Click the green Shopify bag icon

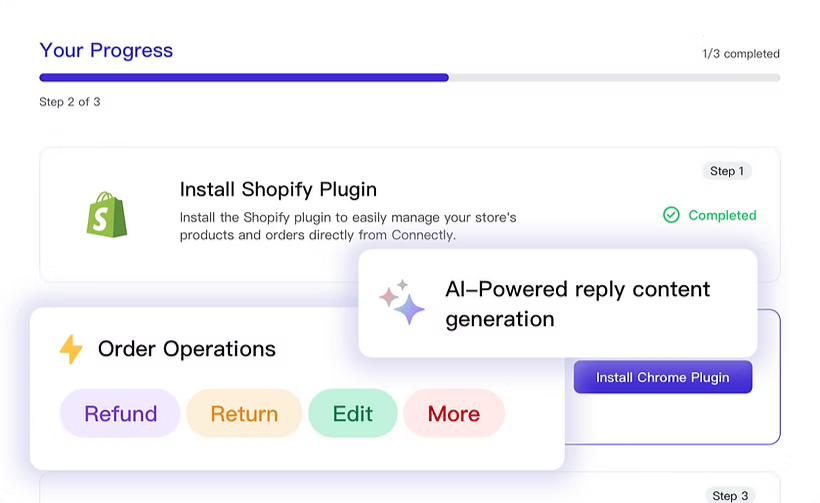(107, 214)
